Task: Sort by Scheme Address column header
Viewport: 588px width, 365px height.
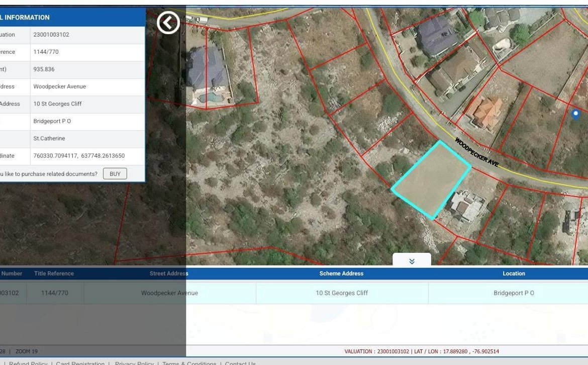Action: (341, 273)
